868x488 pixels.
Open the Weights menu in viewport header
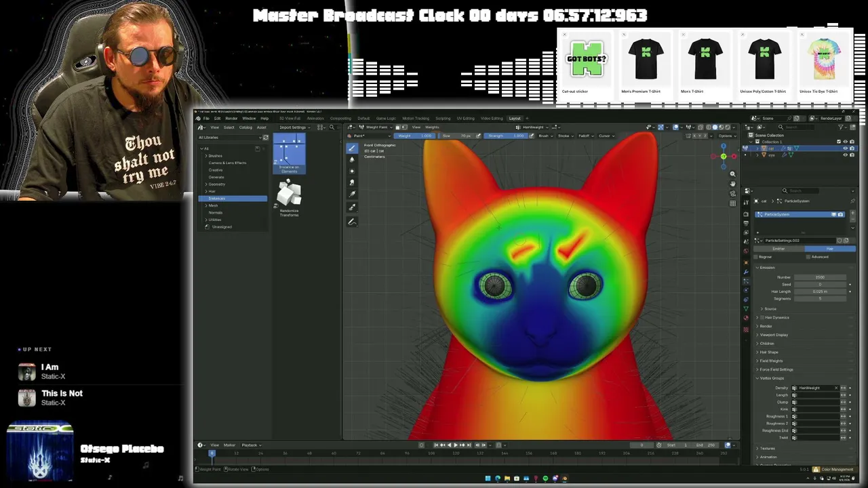432,127
